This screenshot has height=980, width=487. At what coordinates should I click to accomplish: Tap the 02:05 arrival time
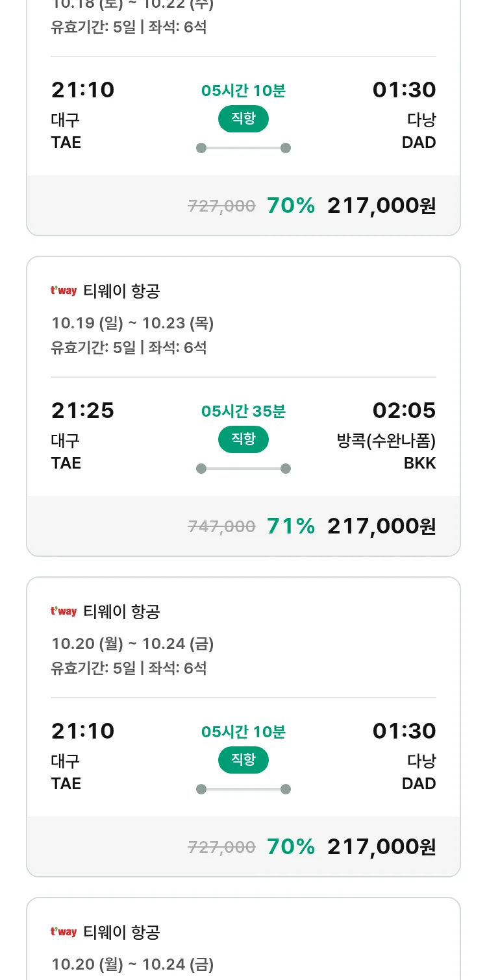pos(404,411)
